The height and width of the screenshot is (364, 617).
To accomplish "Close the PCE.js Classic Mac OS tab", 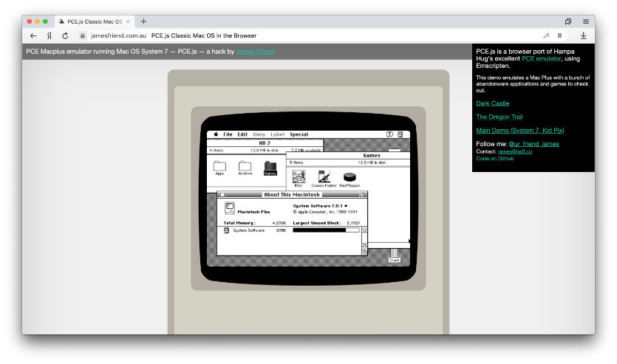I will pos(128,21).
